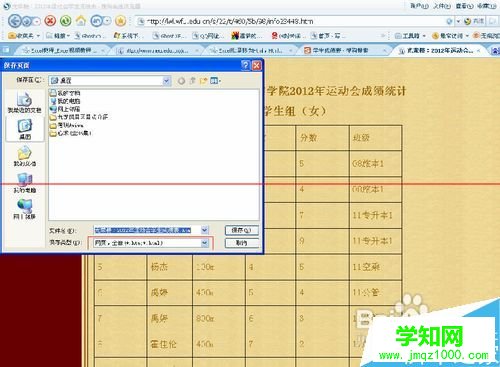Screen dimensions: 500x367
Task: Click the tab list icon left of tabs
Action: (6, 50)
